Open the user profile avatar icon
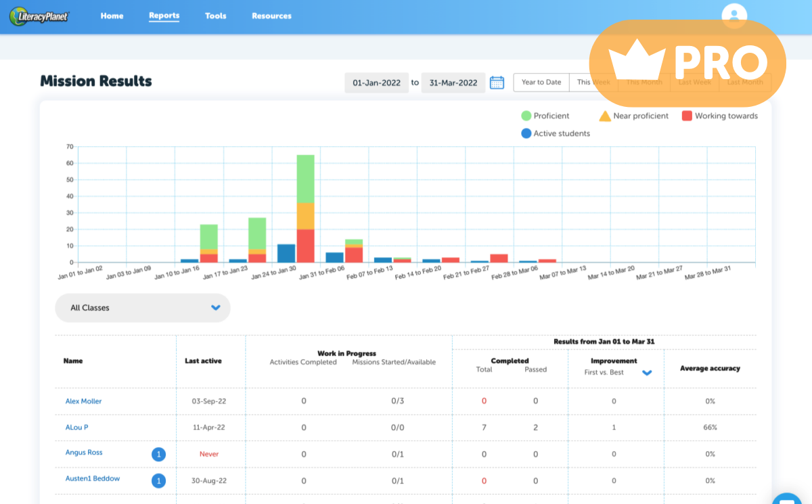 [734, 16]
